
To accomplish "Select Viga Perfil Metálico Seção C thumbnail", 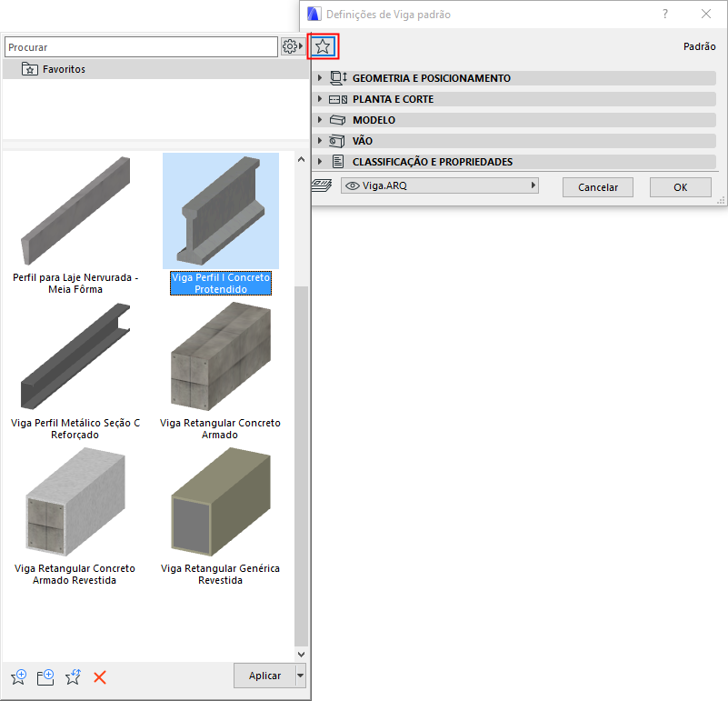I will 75,356.
